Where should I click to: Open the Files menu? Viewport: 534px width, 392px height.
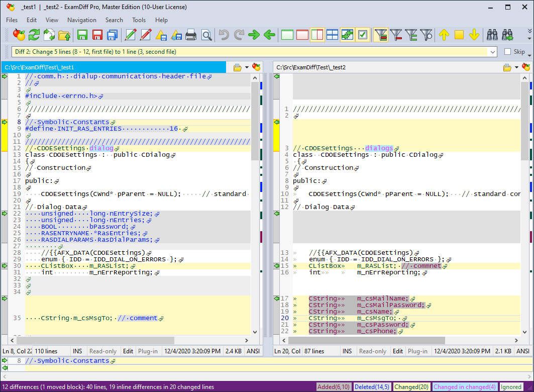(12, 20)
